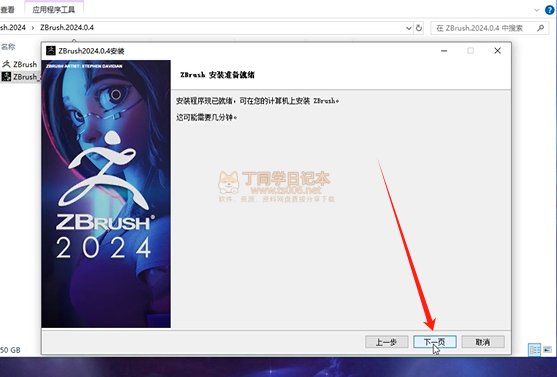Click the 取消 cancel button
This screenshot has height=377, width=557.
click(483, 342)
